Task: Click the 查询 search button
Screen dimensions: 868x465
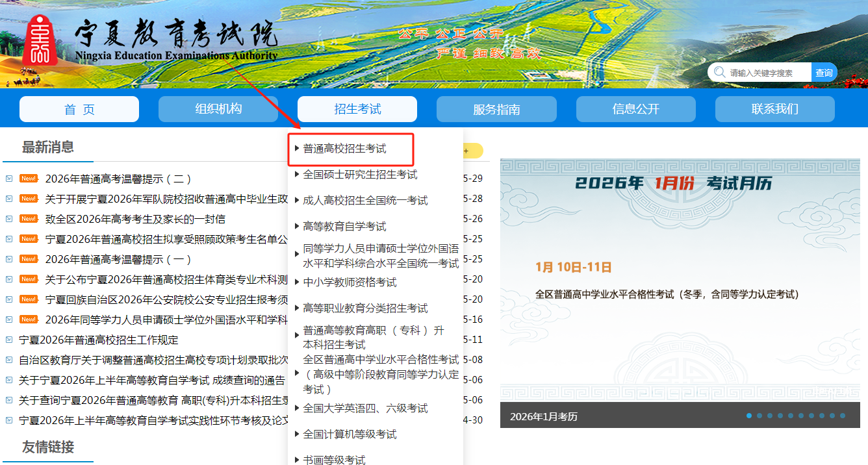Action: pos(824,72)
